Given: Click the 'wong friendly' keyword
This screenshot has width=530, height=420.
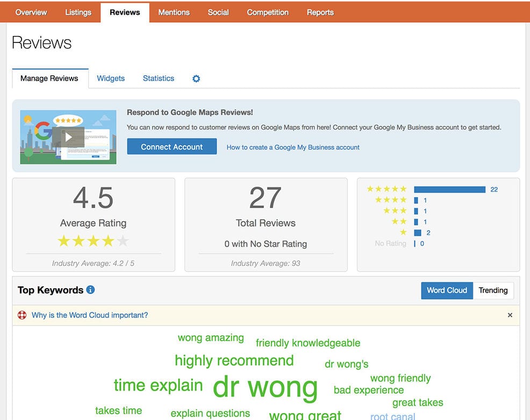Looking at the screenshot, I should click(x=400, y=378).
